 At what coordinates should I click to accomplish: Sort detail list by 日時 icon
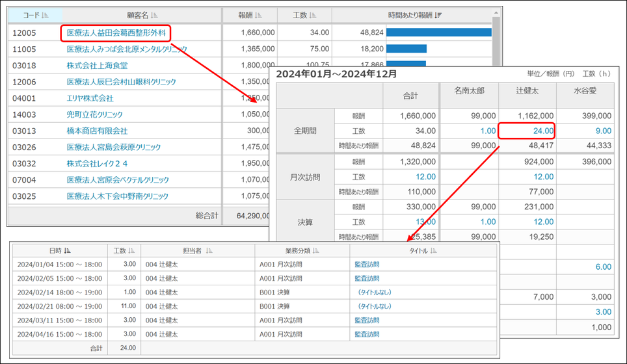(68, 250)
